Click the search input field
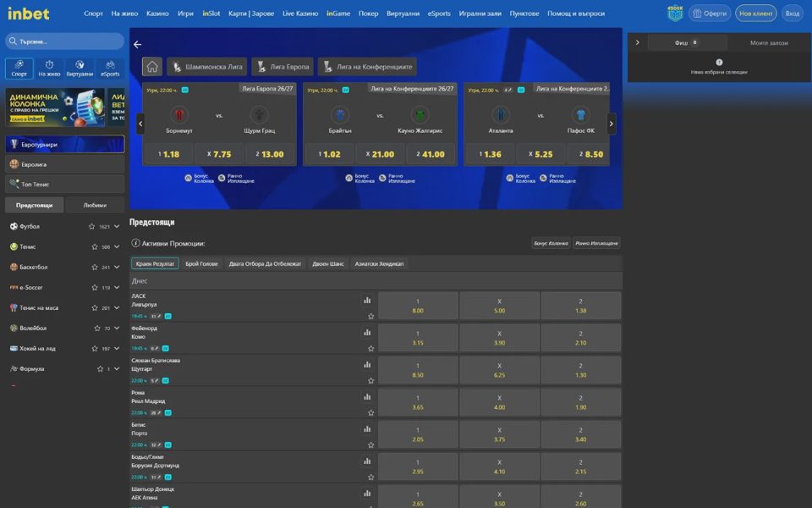 65,41
